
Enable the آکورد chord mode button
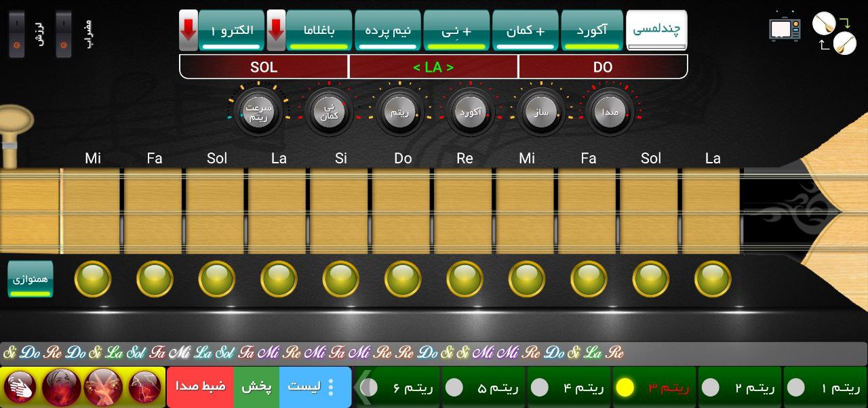tap(592, 30)
